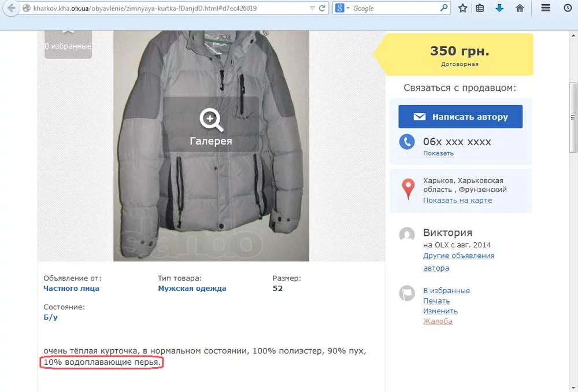Click Показать to reveal phone number
Viewport: 578px width, 392px height.
tap(438, 153)
